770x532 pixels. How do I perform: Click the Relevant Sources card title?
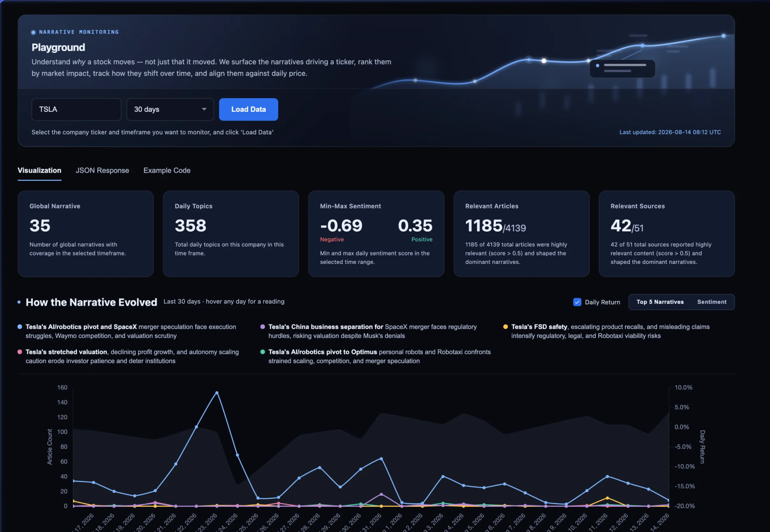[x=638, y=206]
